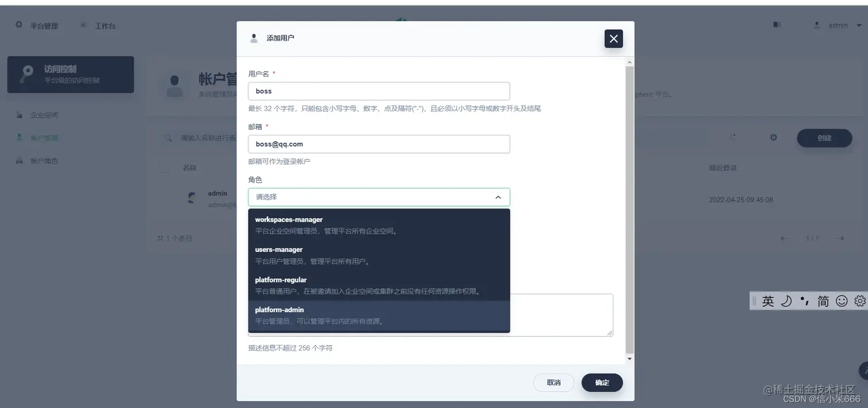Image resolution: width=868 pixels, height=408 pixels.
Task: Click the 企业空间 sidebar icon
Action: pos(20,115)
